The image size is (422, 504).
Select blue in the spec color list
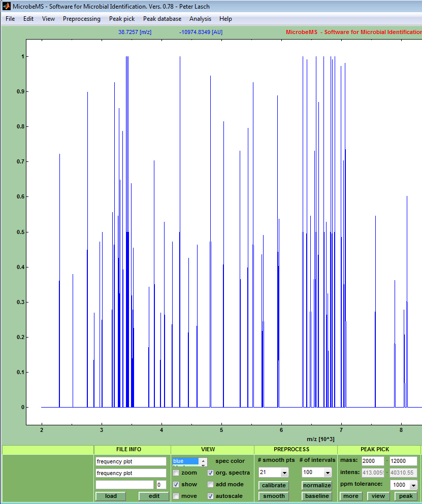click(185, 461)
